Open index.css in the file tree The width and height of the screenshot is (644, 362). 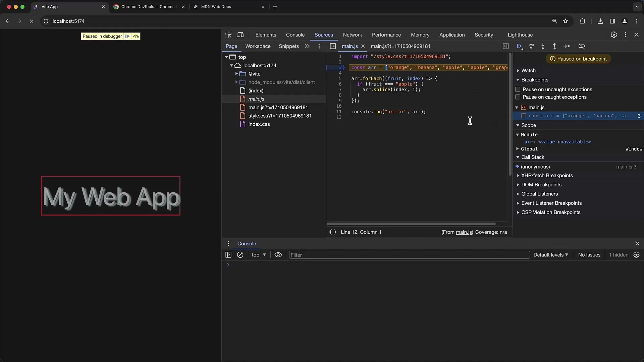click(259, 124)
